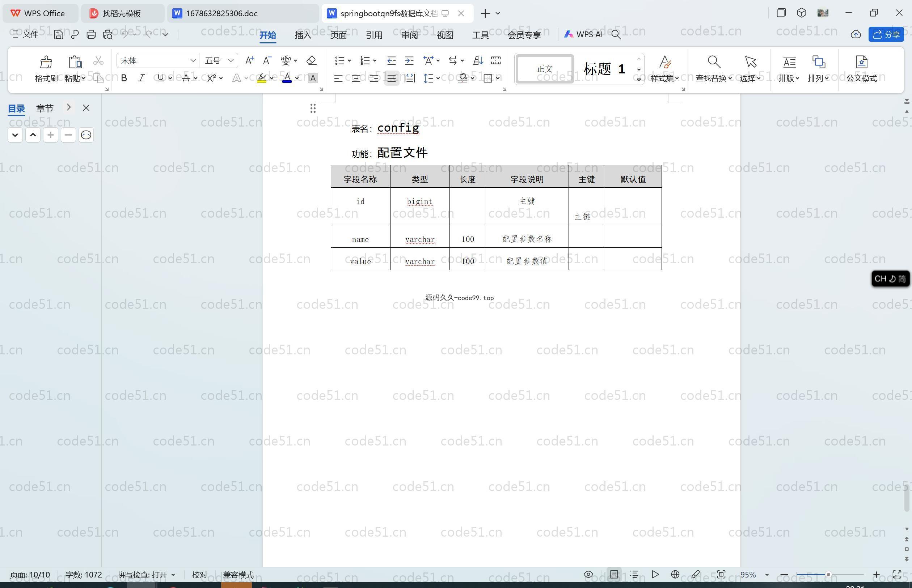The image size is (912, 588).
Task: Click the Cut scissors icon
Action: [x=98, y=60]
